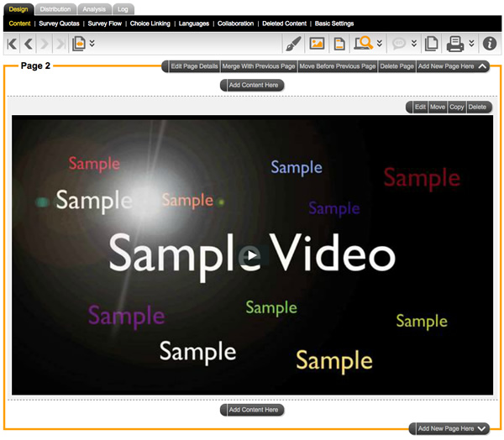Screen dimensions: 504x440
Task: Click the top Add Content Here button
Action: pyautogui.click(x=253, y=85)
